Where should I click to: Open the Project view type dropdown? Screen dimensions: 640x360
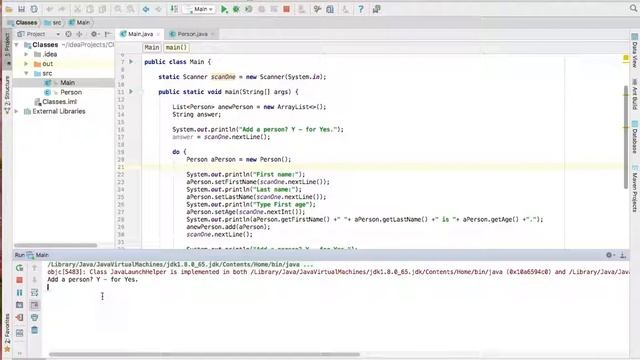pyautogui.click(x=39, y=34)
